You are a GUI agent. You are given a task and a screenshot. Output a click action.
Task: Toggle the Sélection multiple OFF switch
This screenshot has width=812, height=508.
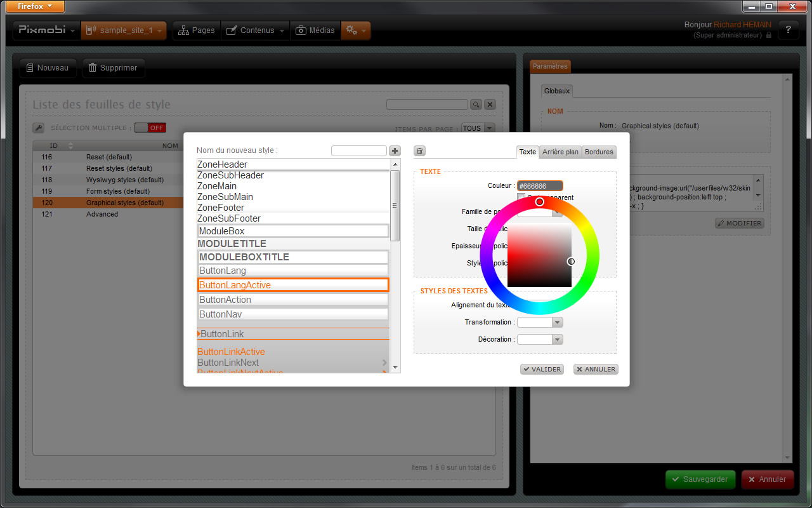coord(150,128)
